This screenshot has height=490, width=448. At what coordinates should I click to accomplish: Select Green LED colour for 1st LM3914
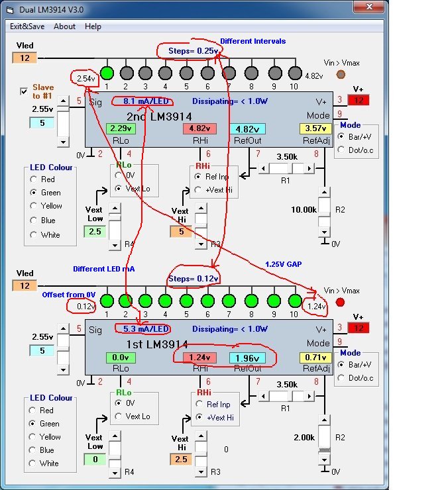click(x=32, y=423)
